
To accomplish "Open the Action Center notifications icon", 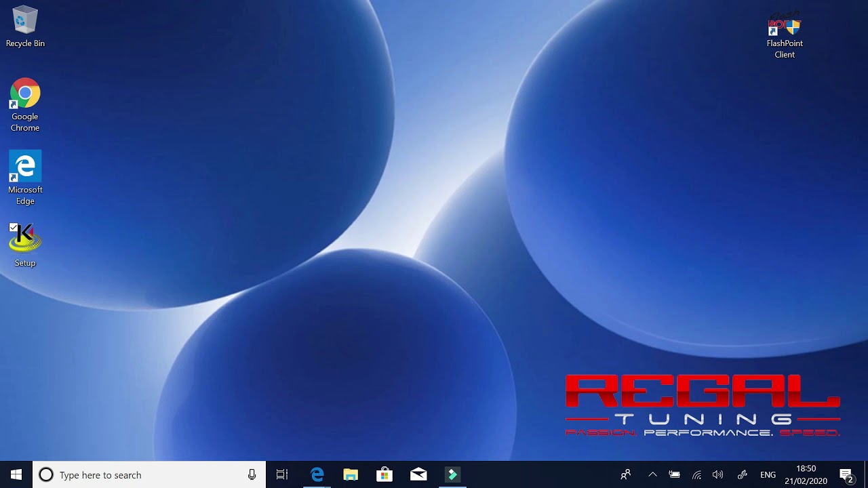I will click(846, 475).
